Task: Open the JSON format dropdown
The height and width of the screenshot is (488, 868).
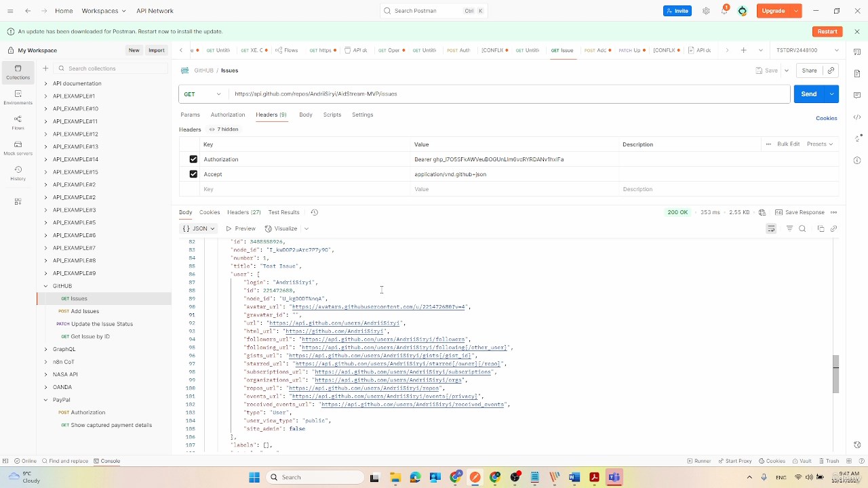Action: 199,229
